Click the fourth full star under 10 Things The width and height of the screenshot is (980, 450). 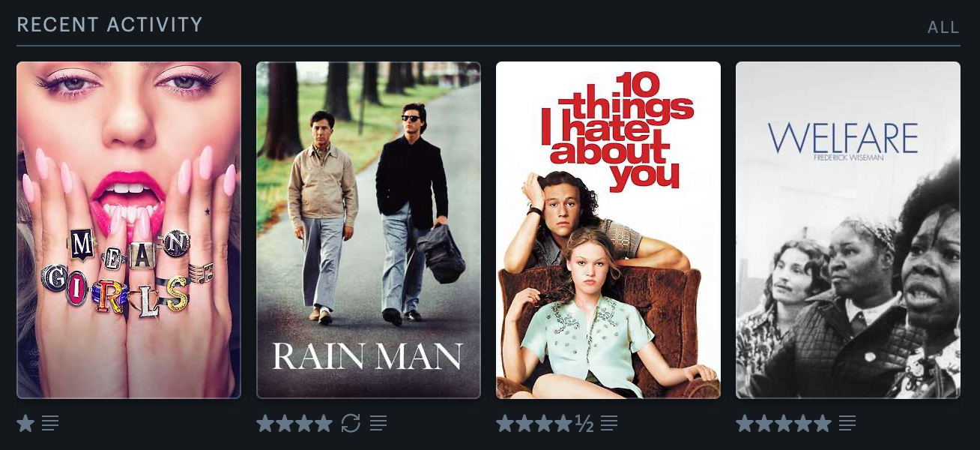563,424
